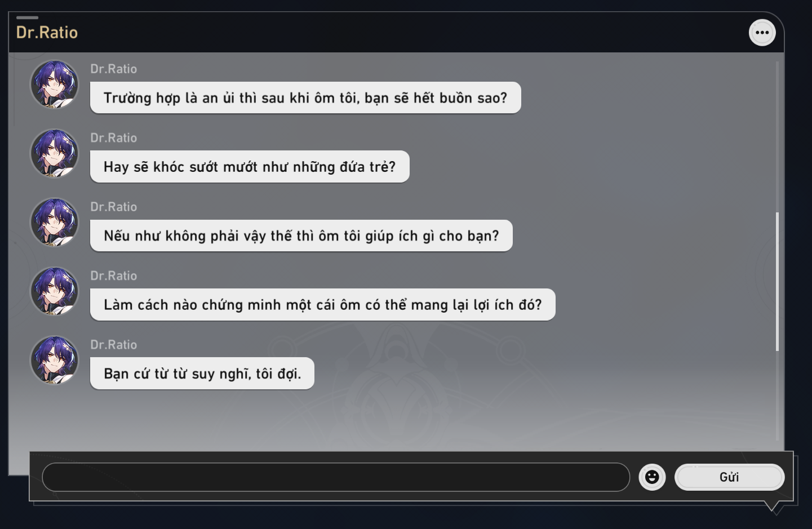812x529 pixels.
Task: Select the 'Bạn cứ từ từ suy nghĩ' bubble
Action: click(202, 374)
